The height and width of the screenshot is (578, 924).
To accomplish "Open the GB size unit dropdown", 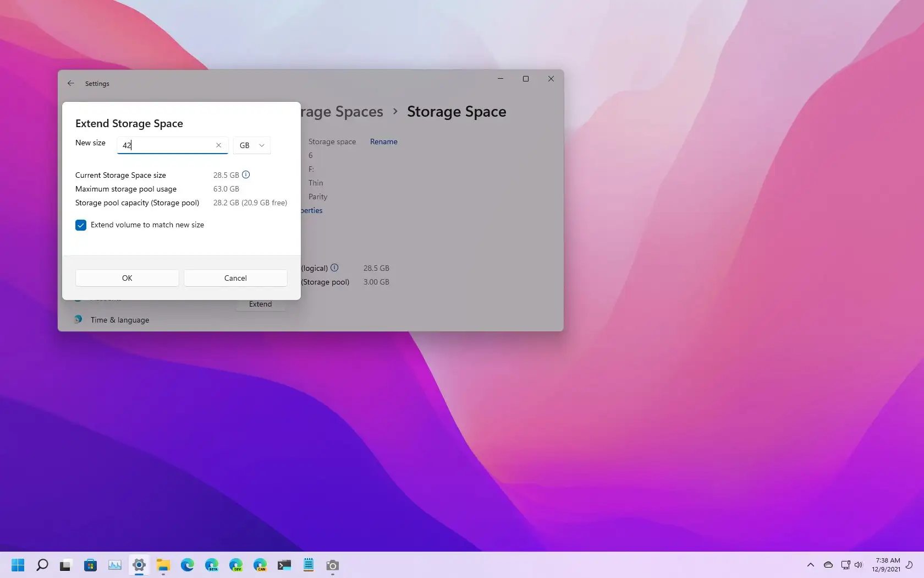I will (252, 145).
